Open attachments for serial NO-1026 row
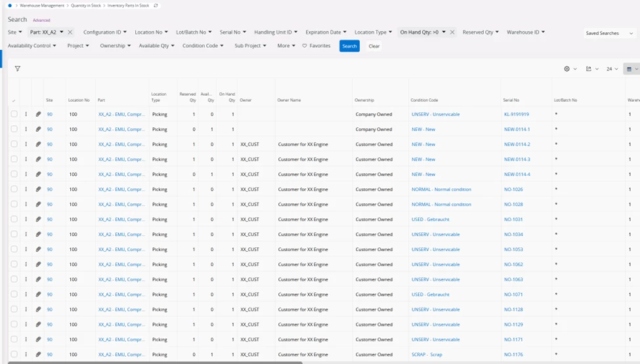 click(x=38, y=189)
